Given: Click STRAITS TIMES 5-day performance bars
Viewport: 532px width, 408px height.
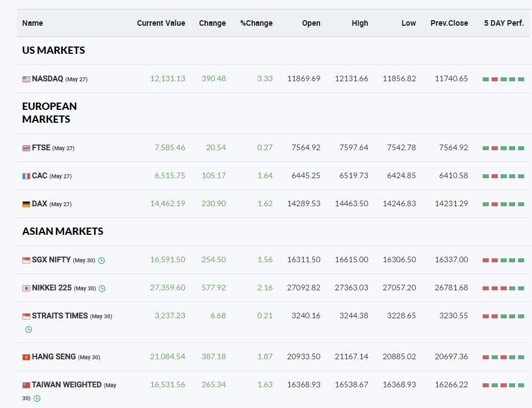Looking at the screenshot, I should (503, 317).
